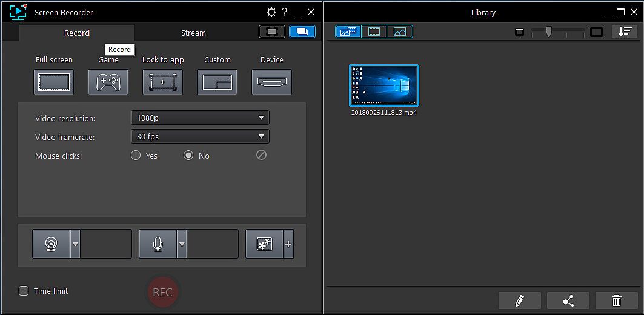Delete the selected video with trash icon

point(617,300)
